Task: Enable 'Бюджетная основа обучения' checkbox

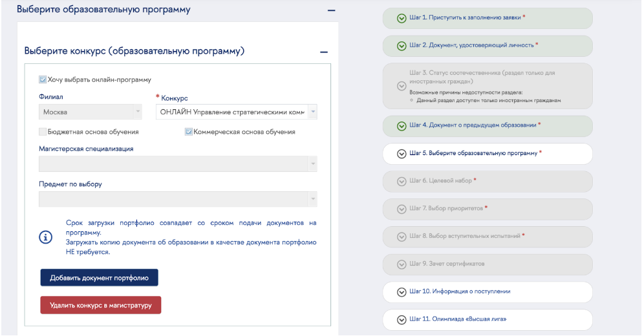Action: click(x=43, y=132)
